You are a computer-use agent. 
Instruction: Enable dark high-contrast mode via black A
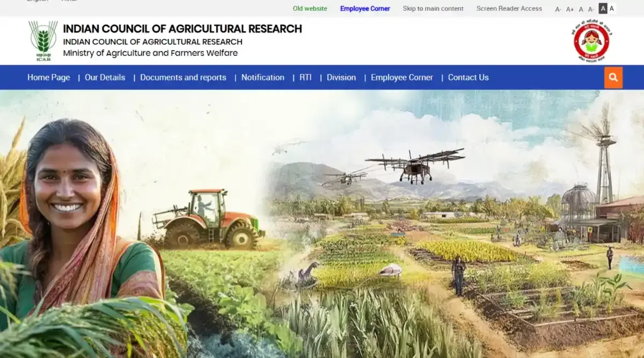[603, 9]
